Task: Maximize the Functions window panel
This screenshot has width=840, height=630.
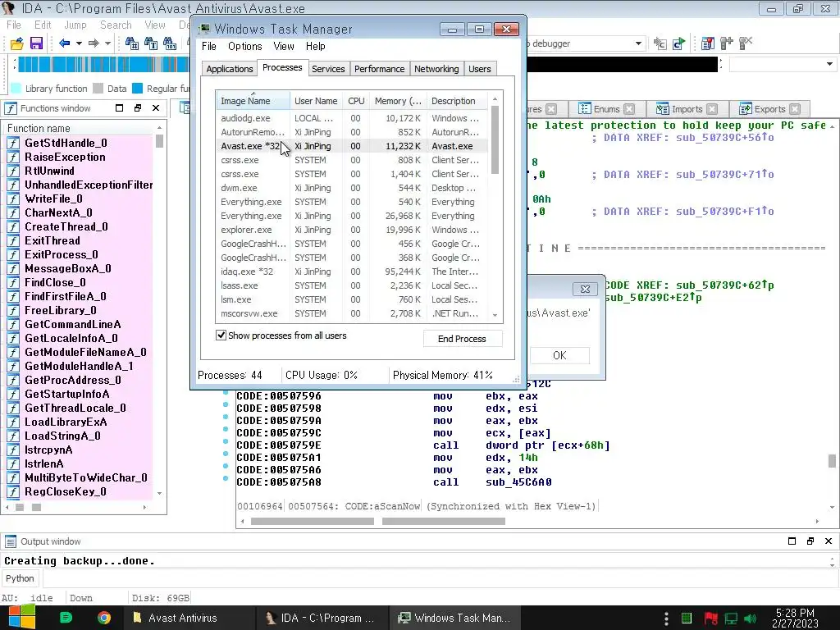Action: [x=120, y=108]
